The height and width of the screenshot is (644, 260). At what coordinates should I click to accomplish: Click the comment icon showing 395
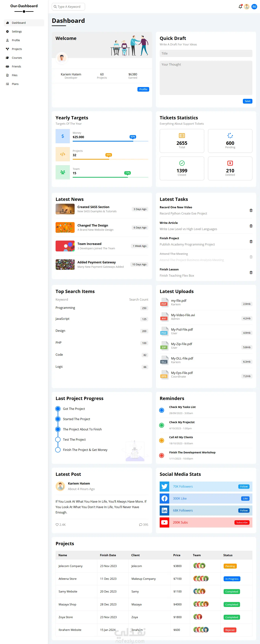point(140,524)
